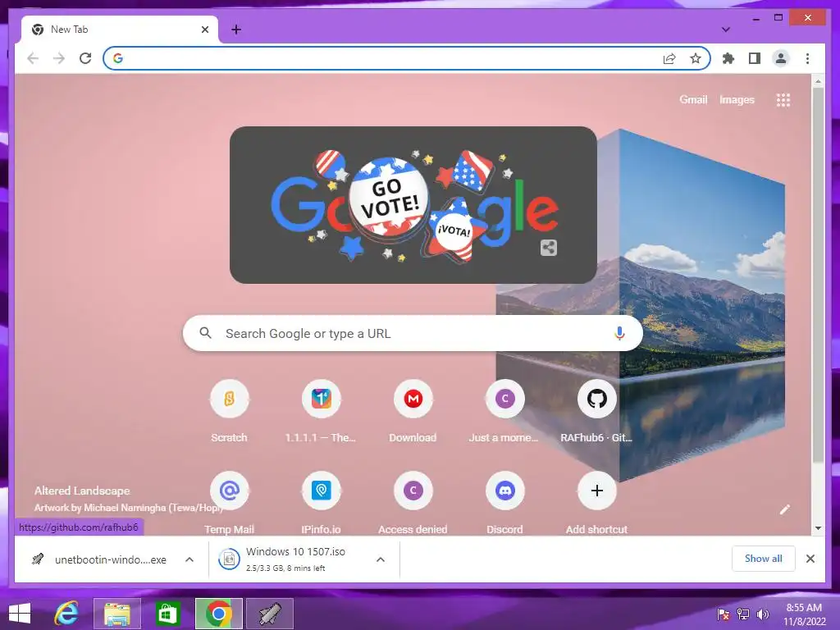Close the New Tab tab
This screenshot has width=840, height=630.
pos(204,30)
